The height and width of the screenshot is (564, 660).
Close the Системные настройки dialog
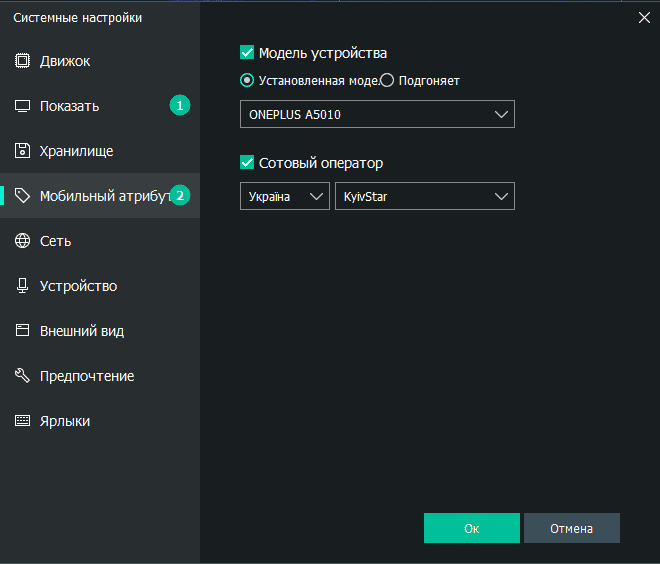[644, 16]
